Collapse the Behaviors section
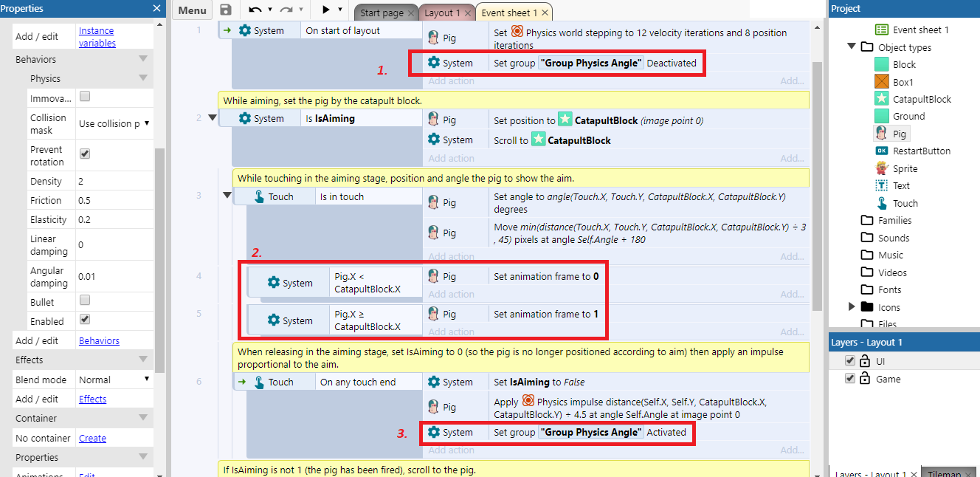 coord(143,59)
